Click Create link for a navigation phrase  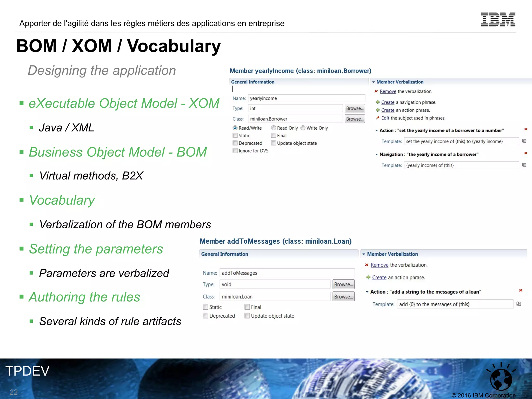(388, 102)
